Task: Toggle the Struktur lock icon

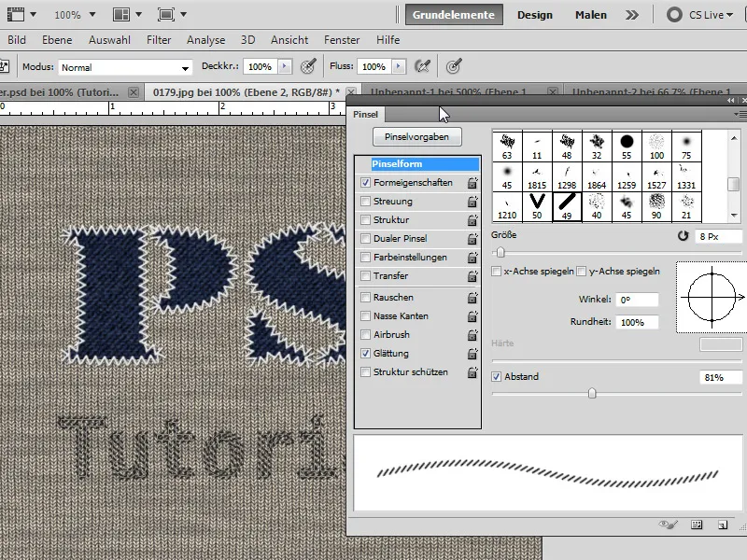Action: point(472,220)
